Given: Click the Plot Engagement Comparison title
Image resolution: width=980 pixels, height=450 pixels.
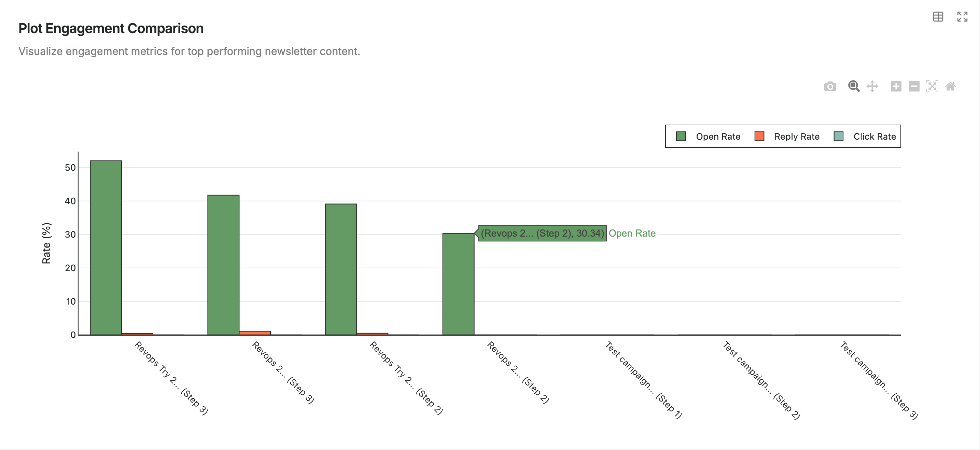Looking at the screenshot, I should pos(111,29).
